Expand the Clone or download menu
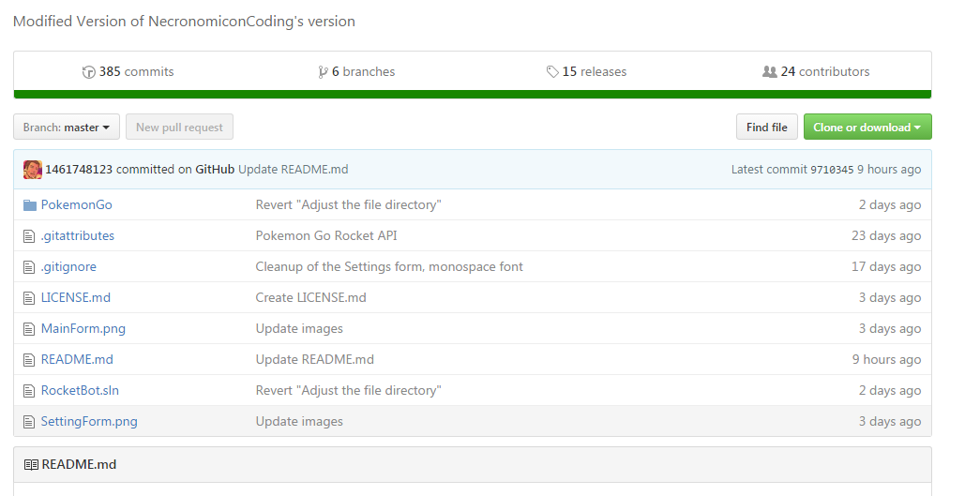Screen dimensions: 980x496 pyautogui.click(x=867, y=128)
